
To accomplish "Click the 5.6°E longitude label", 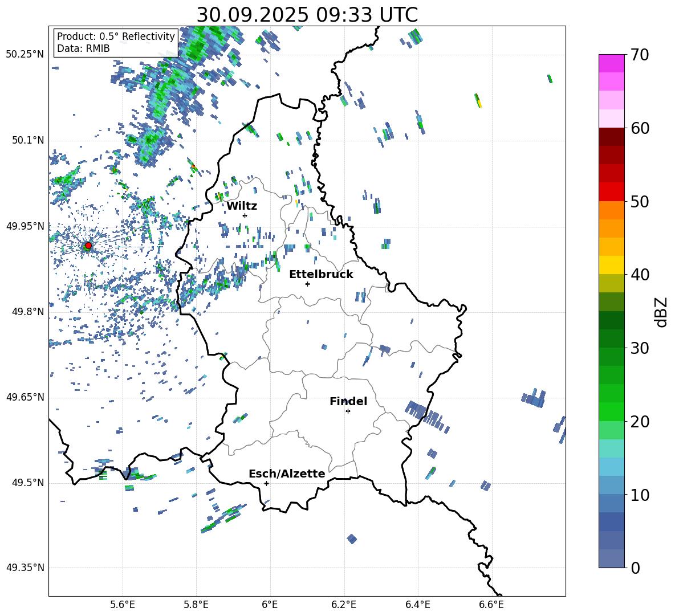I will [123, 605].
